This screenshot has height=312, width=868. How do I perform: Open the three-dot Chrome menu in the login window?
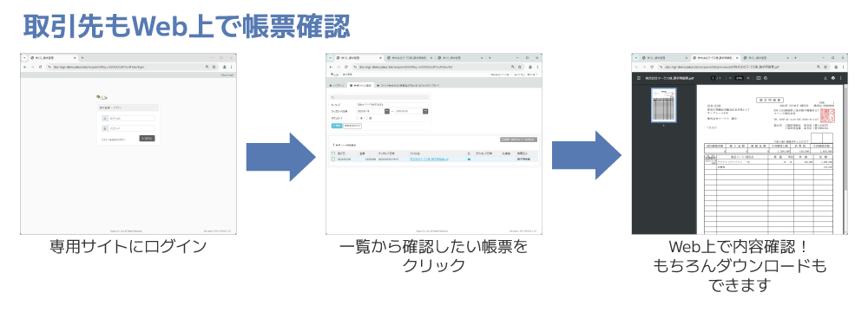coord(232,67)
